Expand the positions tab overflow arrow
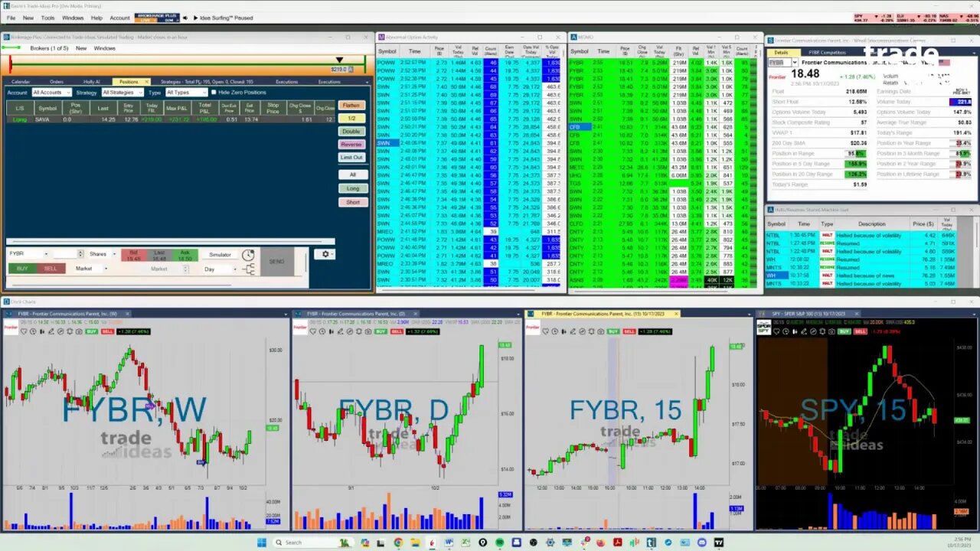The image size is (980, 551). click(x=367, y=82)
